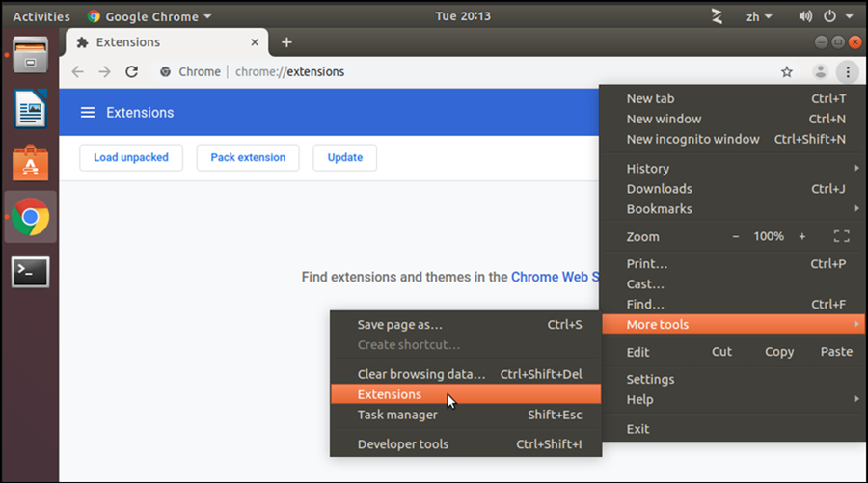Open a new tab with plus icon
The height and width of the screenshot is (483, 868).
(286, 42)
